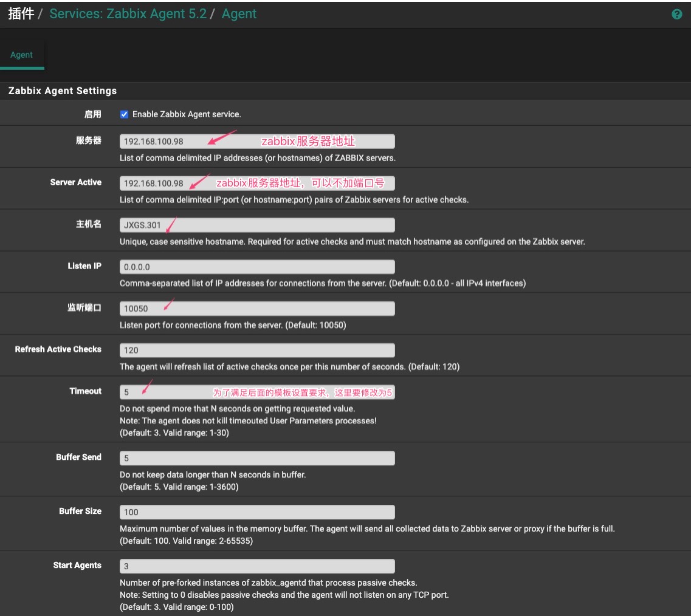Click the Agent breadcrumb link
691x616 pixels.
pyautogui.click(x=239, y=14)
